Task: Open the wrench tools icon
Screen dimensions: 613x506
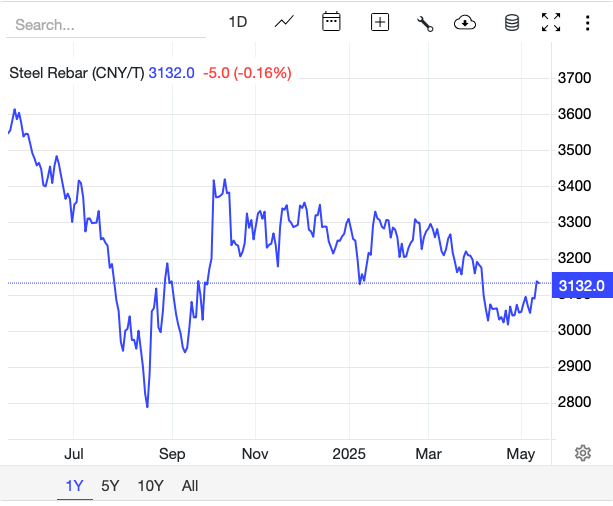Action: (423, 22)
